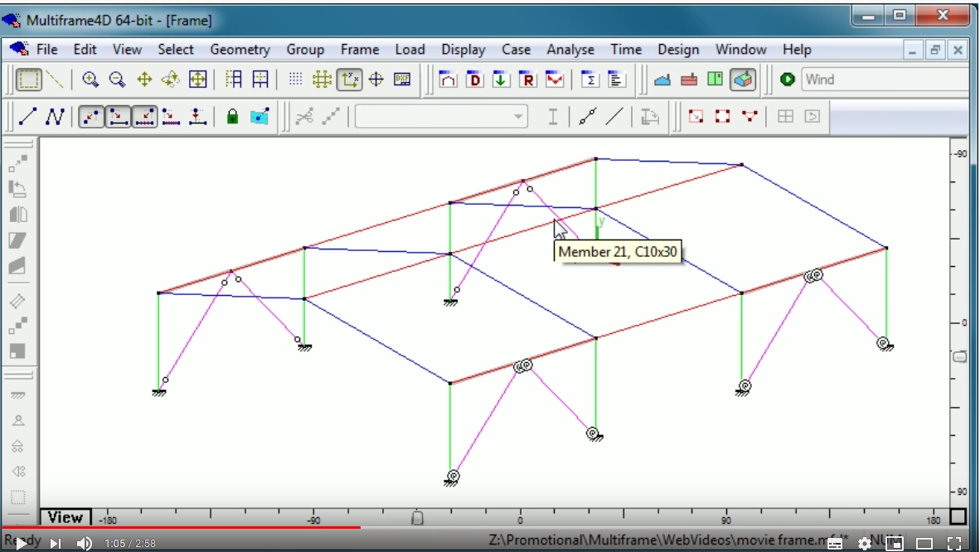Image resolution: width=980 pixels, height=552 pixels.
Task: Show deflections using the D icon
Action: [x=474, y=80]
